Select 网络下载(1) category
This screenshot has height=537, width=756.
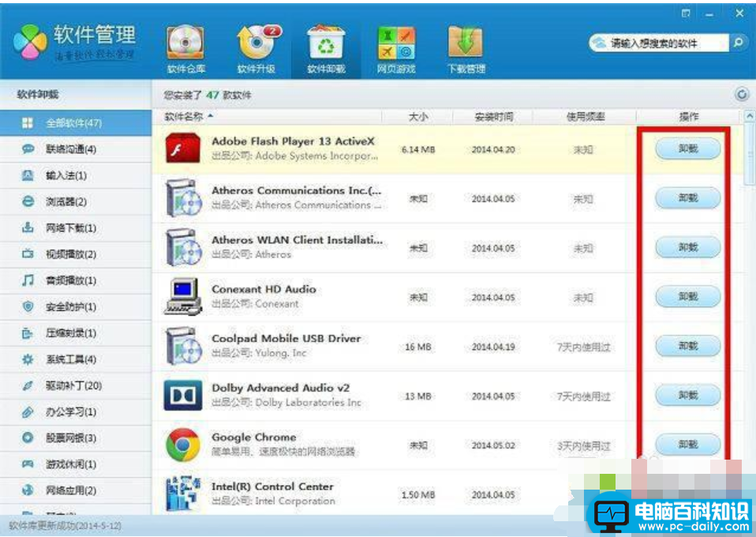(x=76, y=227)
